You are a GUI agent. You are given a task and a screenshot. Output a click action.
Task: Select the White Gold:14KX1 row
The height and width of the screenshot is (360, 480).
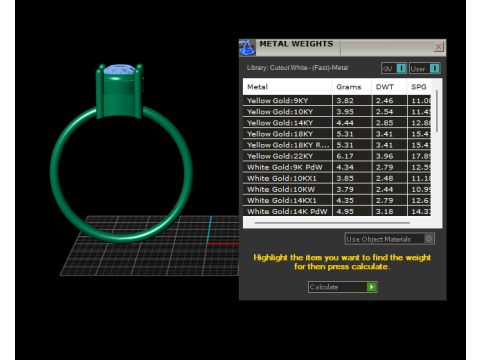point(337,200)
